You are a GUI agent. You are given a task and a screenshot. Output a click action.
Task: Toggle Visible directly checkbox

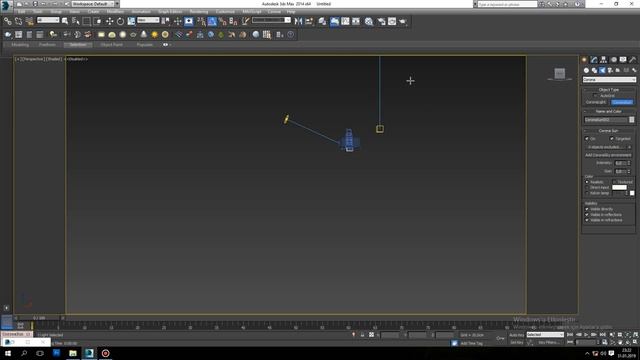pos(587,209)
